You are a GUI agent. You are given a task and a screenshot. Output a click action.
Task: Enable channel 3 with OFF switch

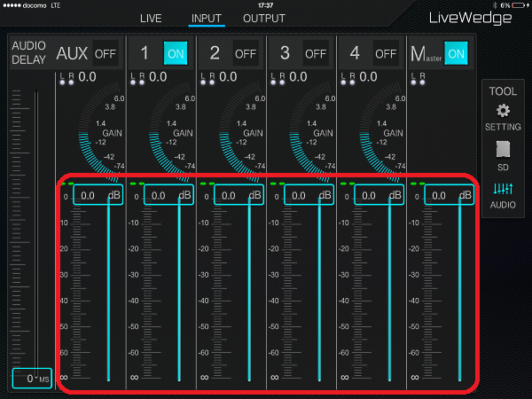pyautogui.click(x=316, y=53)
